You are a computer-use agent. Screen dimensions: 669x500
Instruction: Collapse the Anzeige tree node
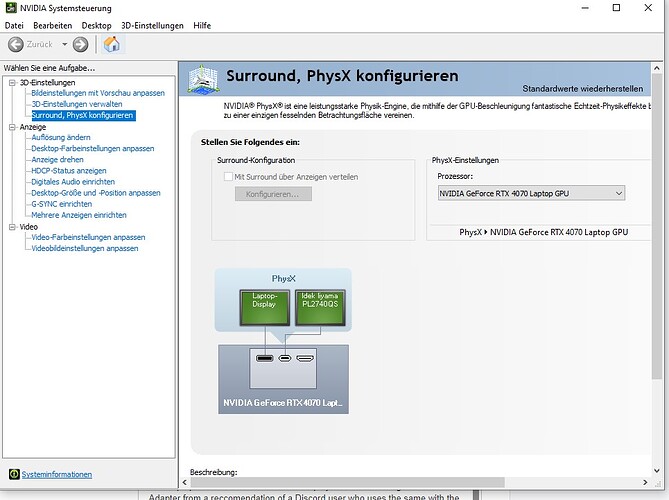pyautogui.click(x=12, y=127)
